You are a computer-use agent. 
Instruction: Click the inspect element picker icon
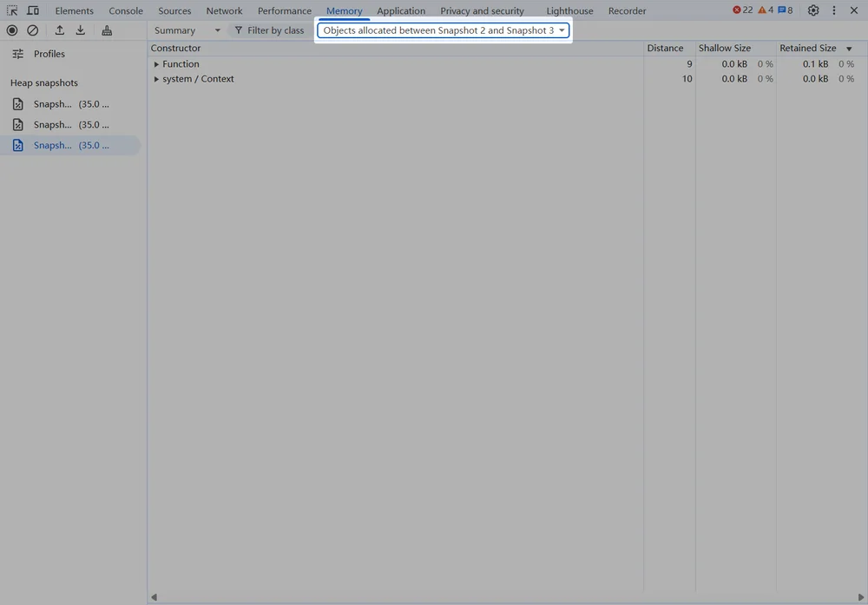pos(11,10)
